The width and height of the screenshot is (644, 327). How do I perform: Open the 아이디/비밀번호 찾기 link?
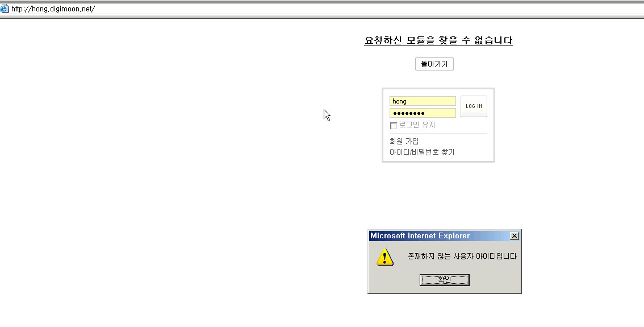point(422,152)
